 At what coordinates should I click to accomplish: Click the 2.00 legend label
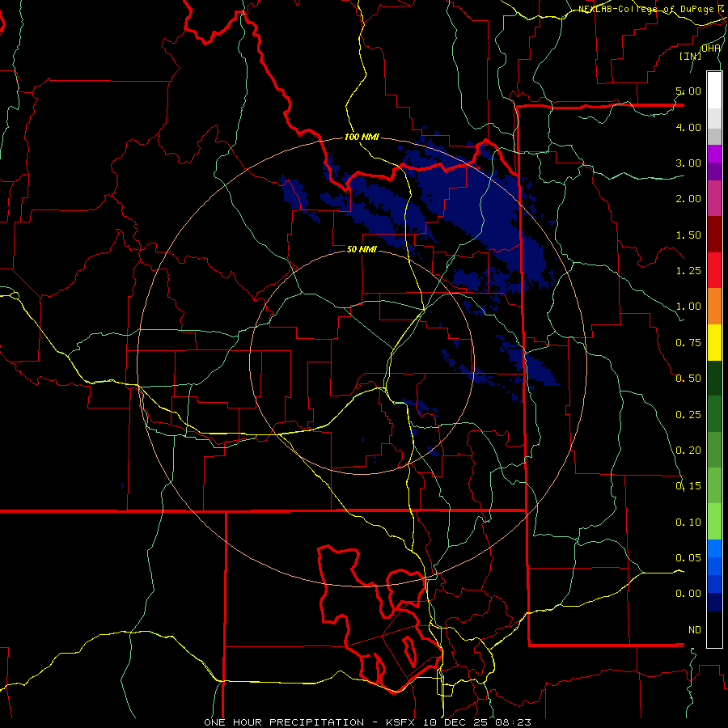point(688,199)
